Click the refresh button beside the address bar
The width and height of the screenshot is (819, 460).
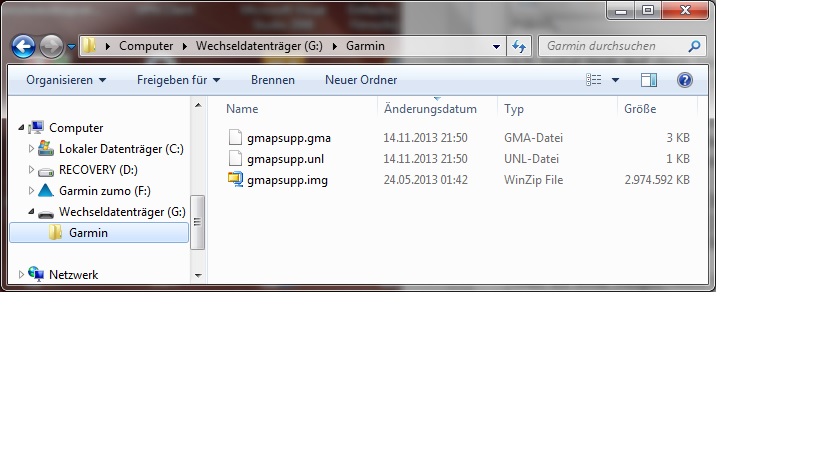[x=519, y=46]
